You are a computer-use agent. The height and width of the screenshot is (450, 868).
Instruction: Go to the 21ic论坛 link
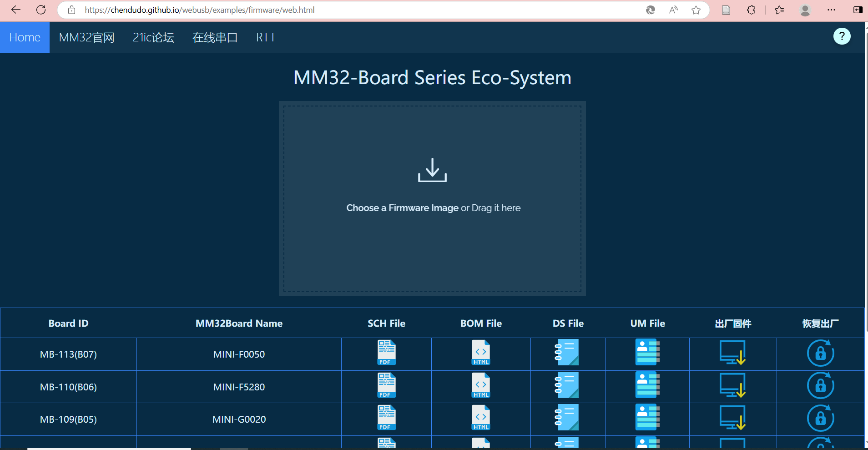tap(153, 37)
